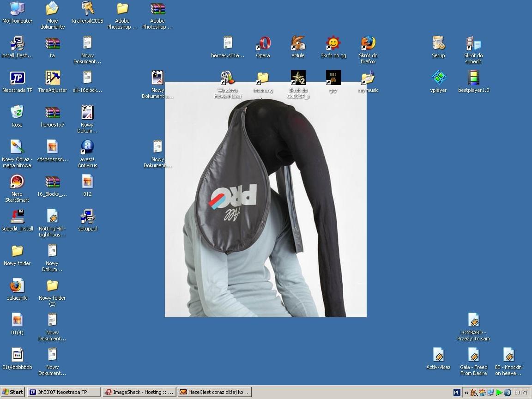
Task: Switch to 3h50'07 Neostrada TP taskbar window
Action: [x=64, y=392]
